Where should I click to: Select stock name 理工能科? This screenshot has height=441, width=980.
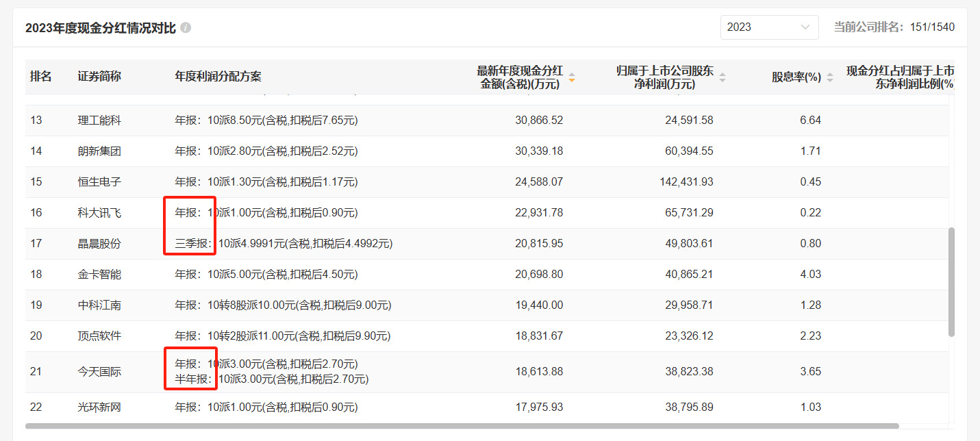tap(99, 121)
